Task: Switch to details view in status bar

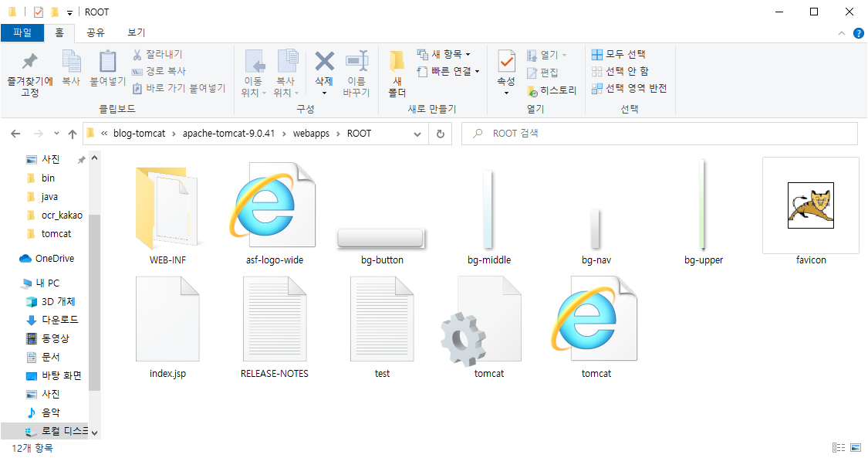Action: tap(839, 447)
